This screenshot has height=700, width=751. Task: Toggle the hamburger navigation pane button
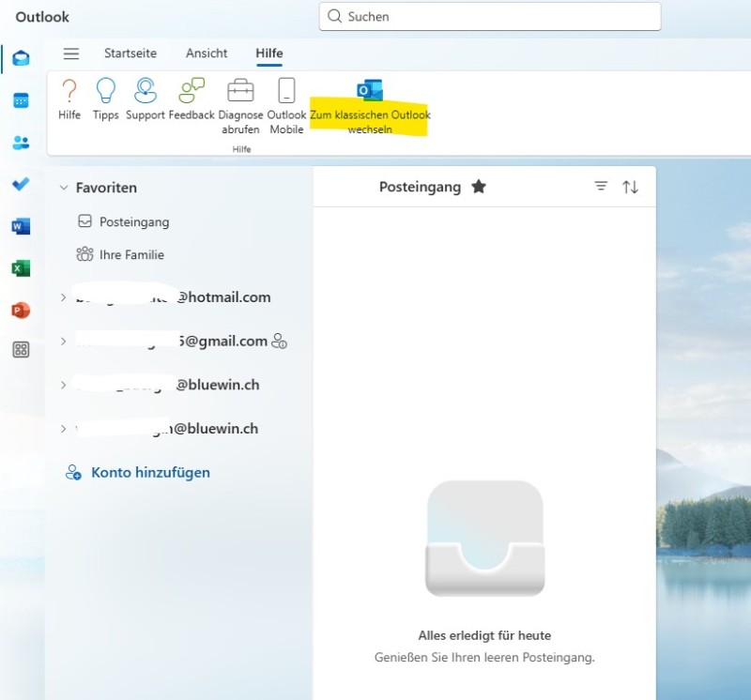pos(71,53)
